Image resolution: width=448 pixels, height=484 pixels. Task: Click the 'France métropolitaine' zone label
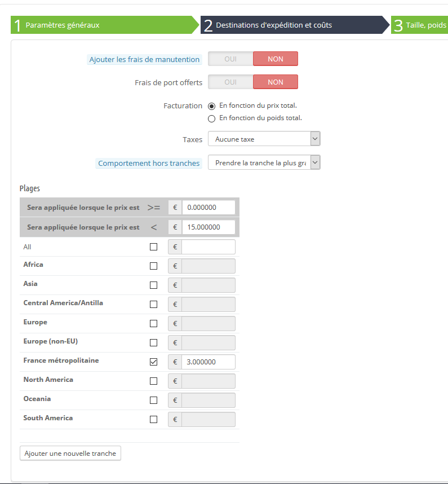click(61, 360)
